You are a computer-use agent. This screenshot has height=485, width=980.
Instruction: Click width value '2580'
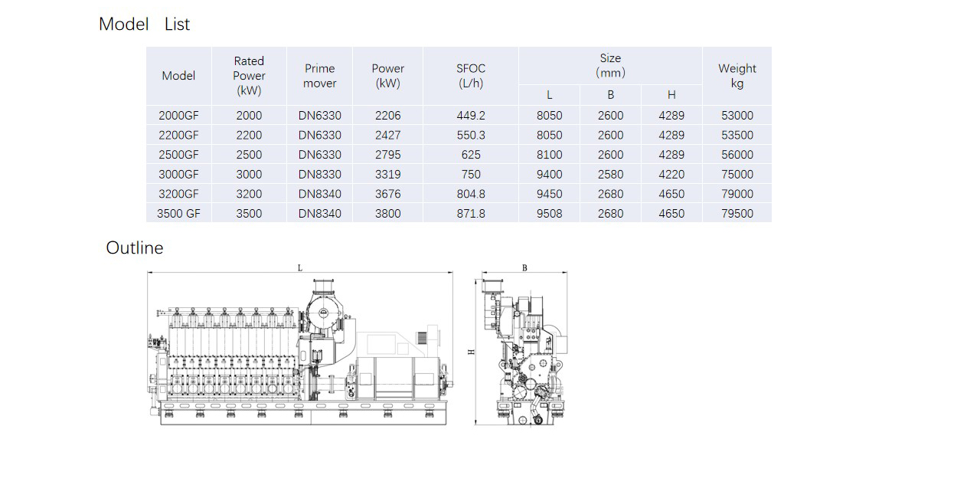[x=610, y=175]
